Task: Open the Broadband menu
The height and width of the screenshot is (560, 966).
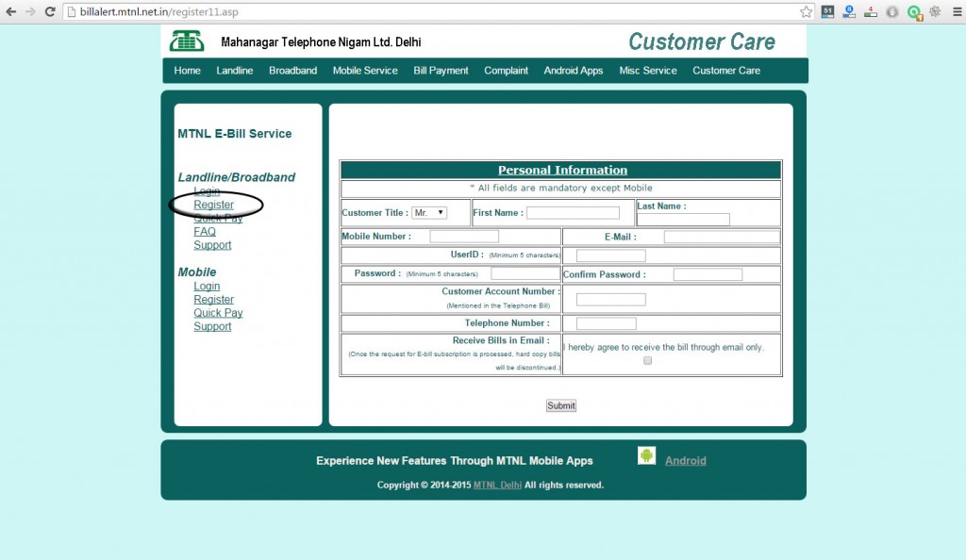Action: (x=292, y=71)
